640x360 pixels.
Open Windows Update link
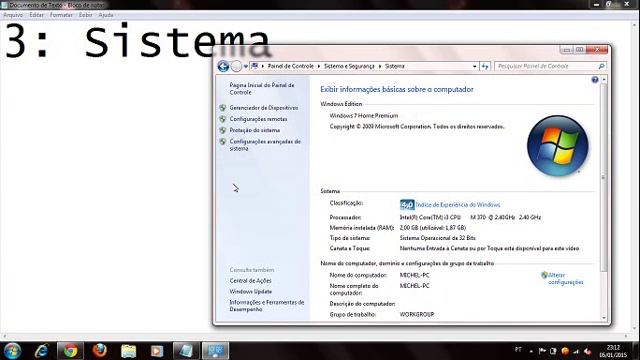251,291
